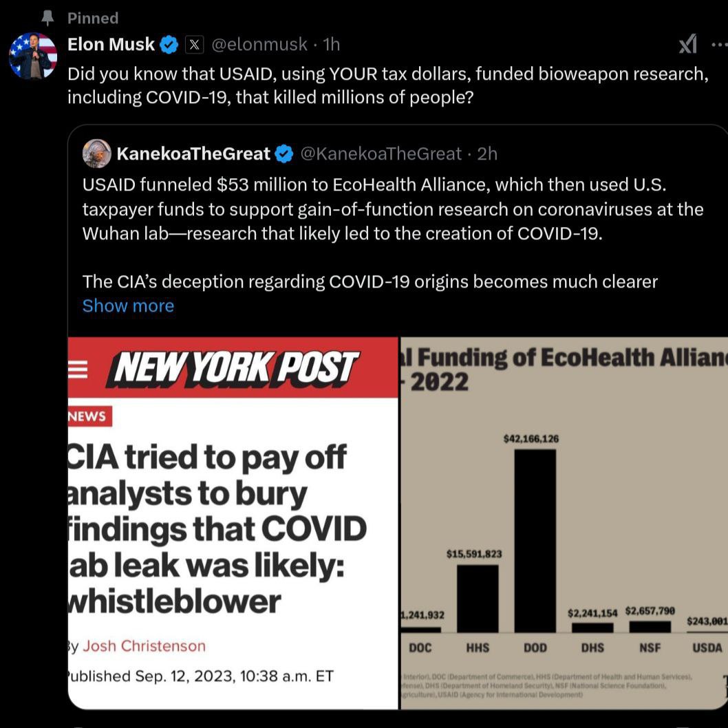Click the Elon Musk display name
Viewport: 728px width, 728px height.
(x=111, y=45)
